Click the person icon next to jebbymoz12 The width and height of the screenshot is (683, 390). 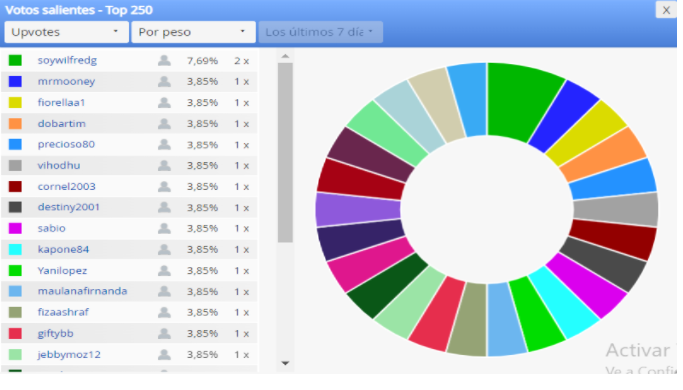[x=164, y=354]
